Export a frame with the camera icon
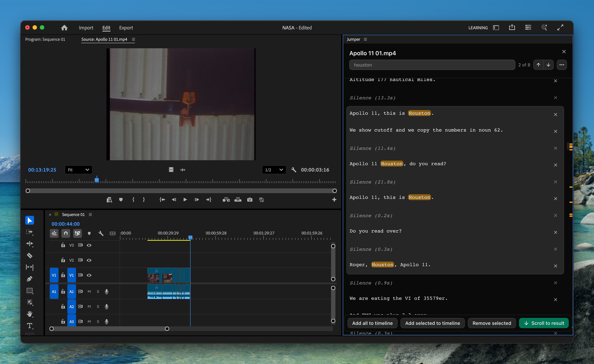 click(250, 200)
